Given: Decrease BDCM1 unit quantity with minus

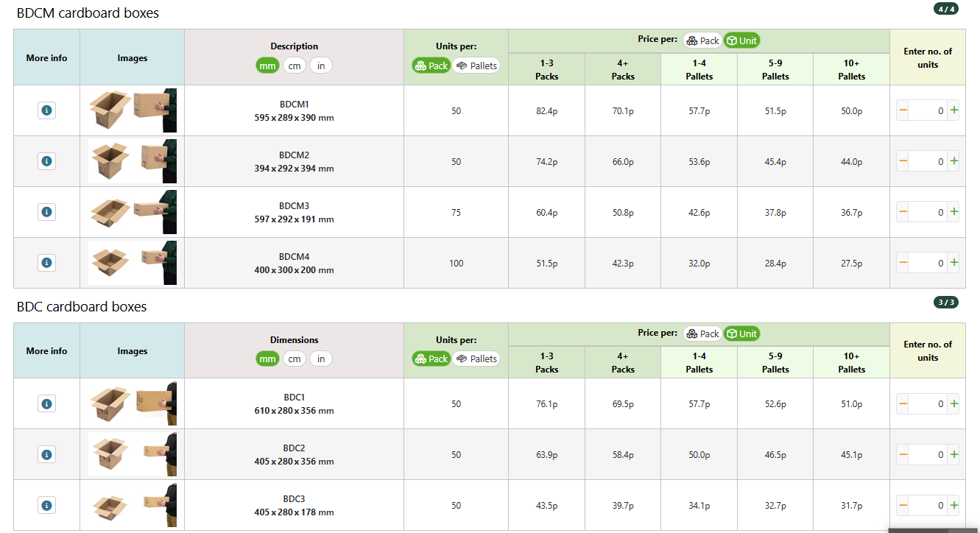Looking at the screenshot, I should 903,110.
